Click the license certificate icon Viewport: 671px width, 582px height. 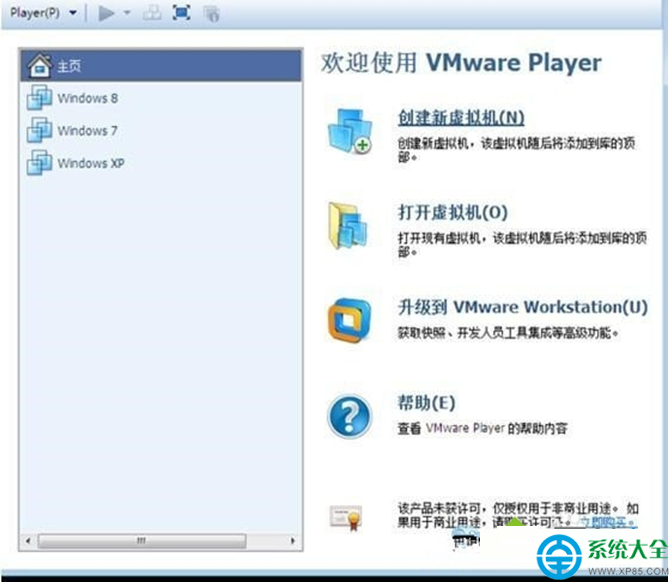pyautogui.click(x=346, y=517)
